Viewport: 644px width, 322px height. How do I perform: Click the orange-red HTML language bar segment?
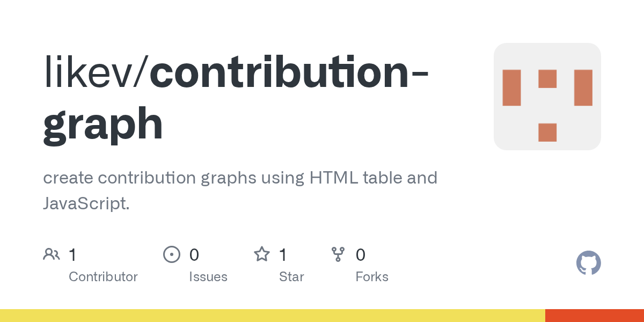(594, 316)
